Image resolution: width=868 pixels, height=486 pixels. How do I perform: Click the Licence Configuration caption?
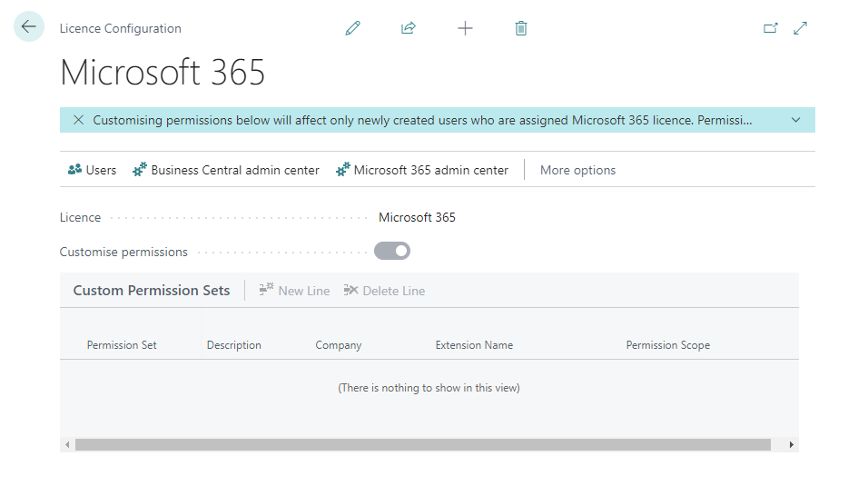click(x=121, y=28)
